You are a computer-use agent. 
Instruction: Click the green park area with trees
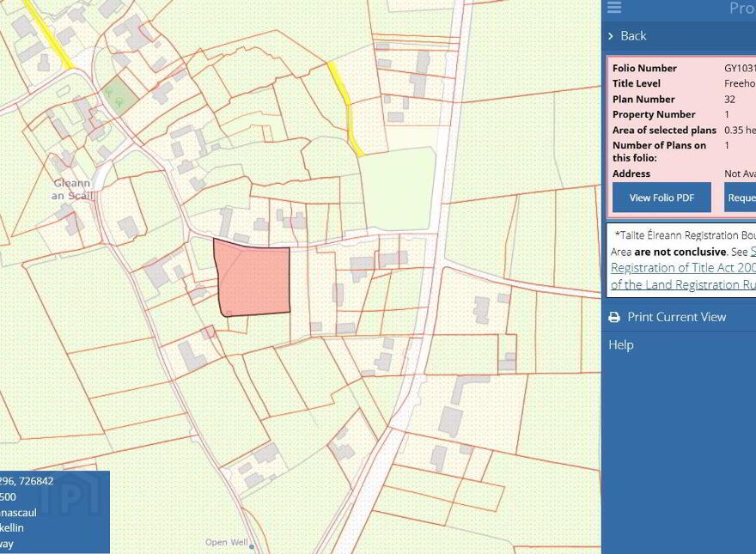[x=119, y=96]
